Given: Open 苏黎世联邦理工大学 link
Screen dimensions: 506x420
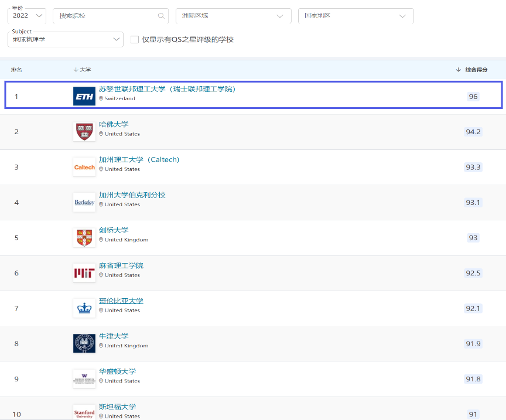Looking at the screenshot, I should 167,89.
